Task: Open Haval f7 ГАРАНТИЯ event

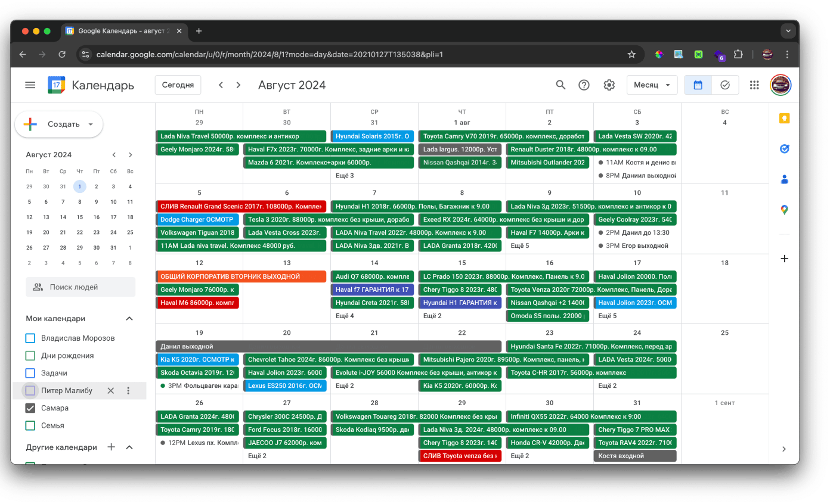Action: [373, 290]
